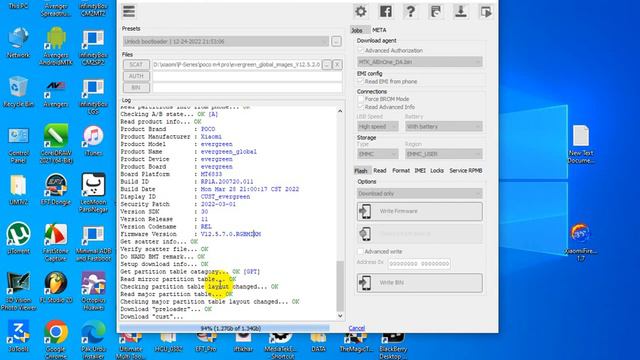Image resolution: width=640 pixels, height=360 pixels.
Task: Select the Read tab
Action: (x=380, y=171)
